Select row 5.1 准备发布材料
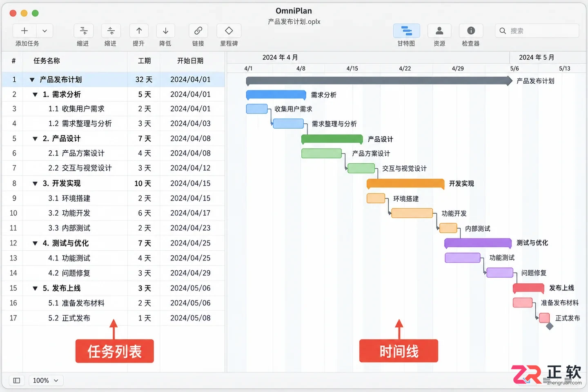 [x=114, y=303]
